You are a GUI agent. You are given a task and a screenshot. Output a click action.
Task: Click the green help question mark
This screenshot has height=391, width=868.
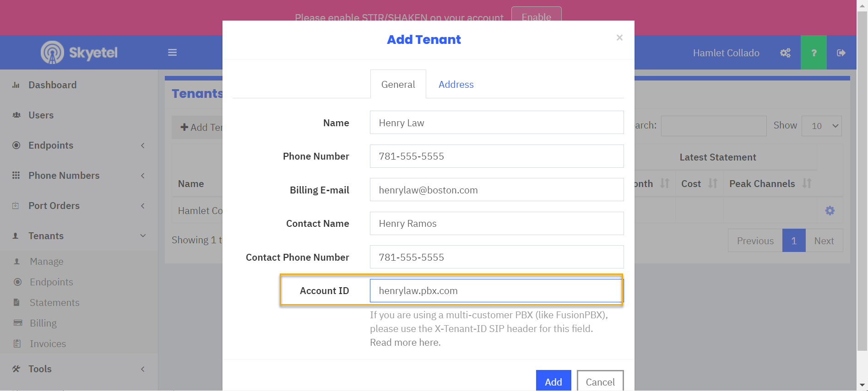click(x=814, y=53)
